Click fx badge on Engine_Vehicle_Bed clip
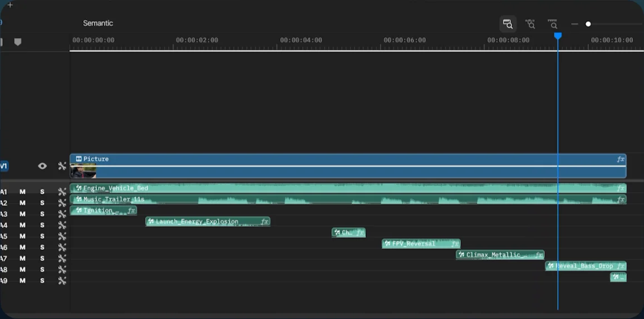 click(621, 188)
